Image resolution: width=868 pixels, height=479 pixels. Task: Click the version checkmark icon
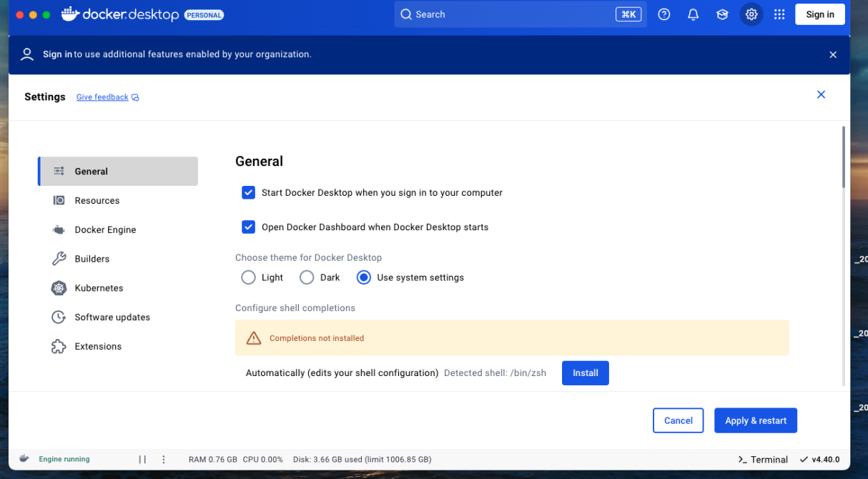pos(804,460)
